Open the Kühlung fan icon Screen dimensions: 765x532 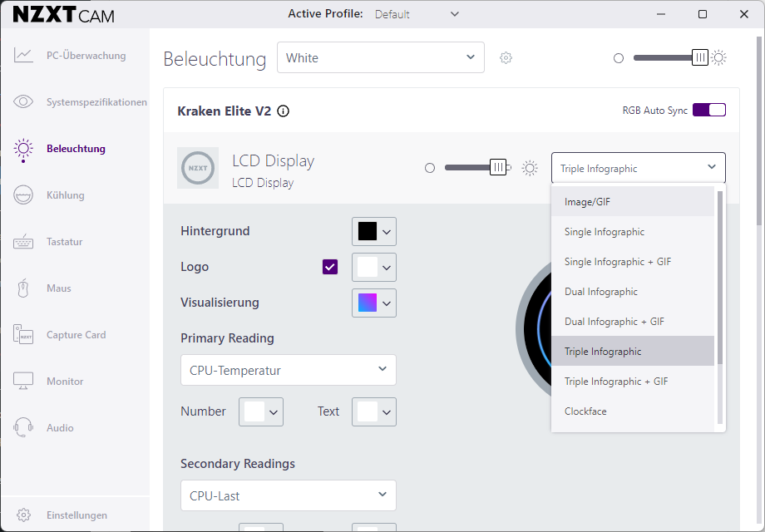[x=23, y=195]
